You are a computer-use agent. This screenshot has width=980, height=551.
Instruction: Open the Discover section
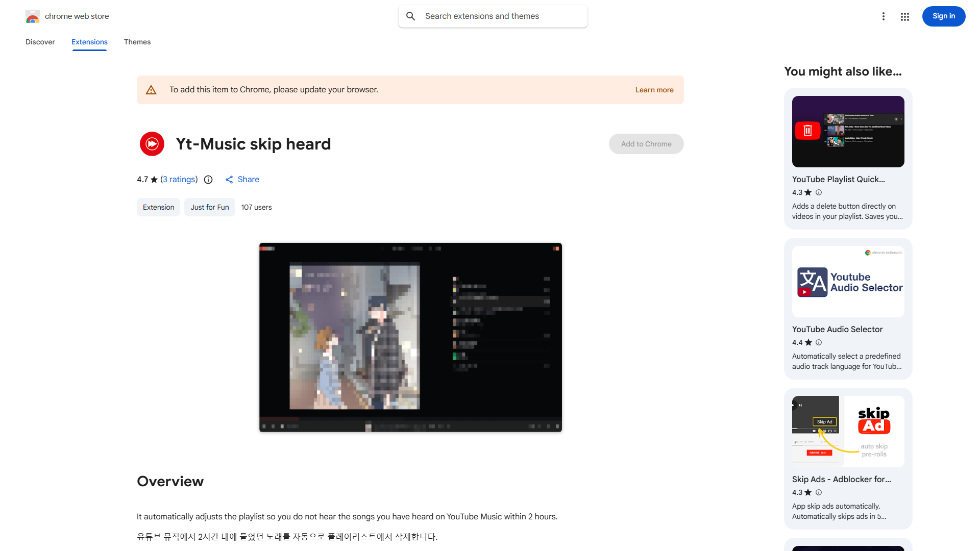click(40, 42)
